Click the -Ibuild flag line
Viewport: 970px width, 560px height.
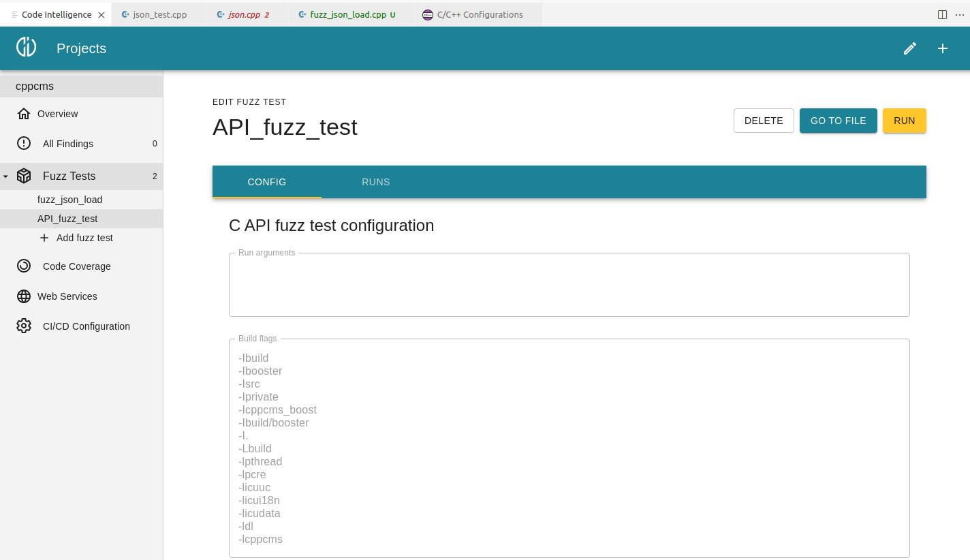(253, 358)
